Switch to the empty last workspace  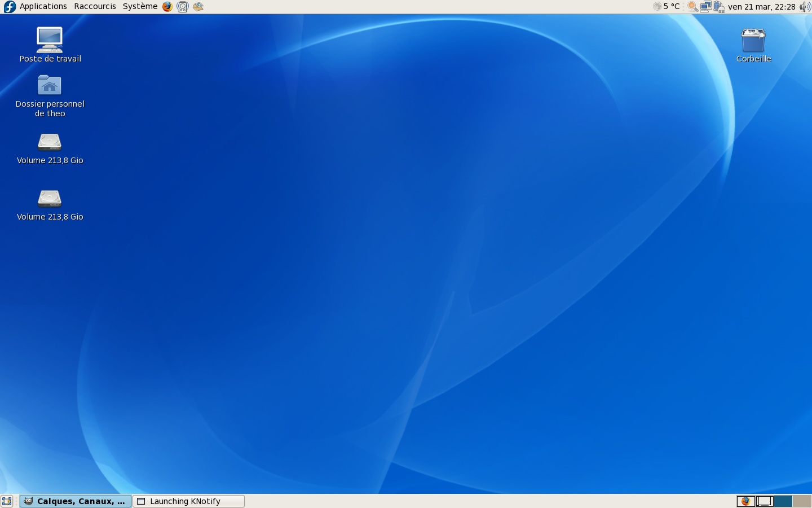click(802, 501)
